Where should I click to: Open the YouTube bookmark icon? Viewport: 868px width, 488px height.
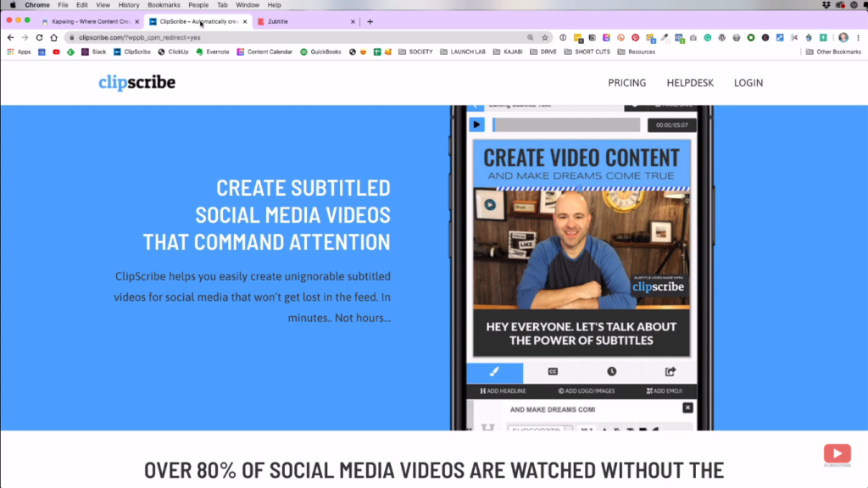coord(56,52)
